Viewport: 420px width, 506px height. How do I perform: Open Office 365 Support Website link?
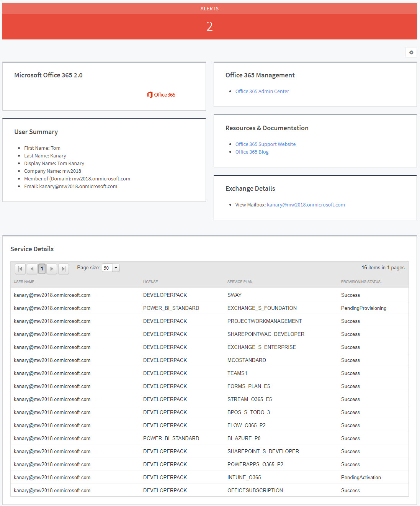pyautogui.click(x=265, y=144)
